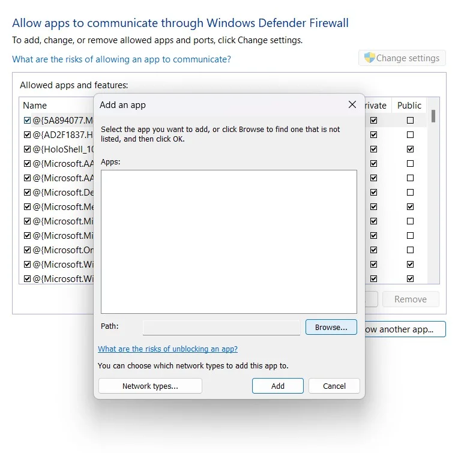
Task: Toggle name checkbox for @{5A894077.M row
Action: pos(28,121)
